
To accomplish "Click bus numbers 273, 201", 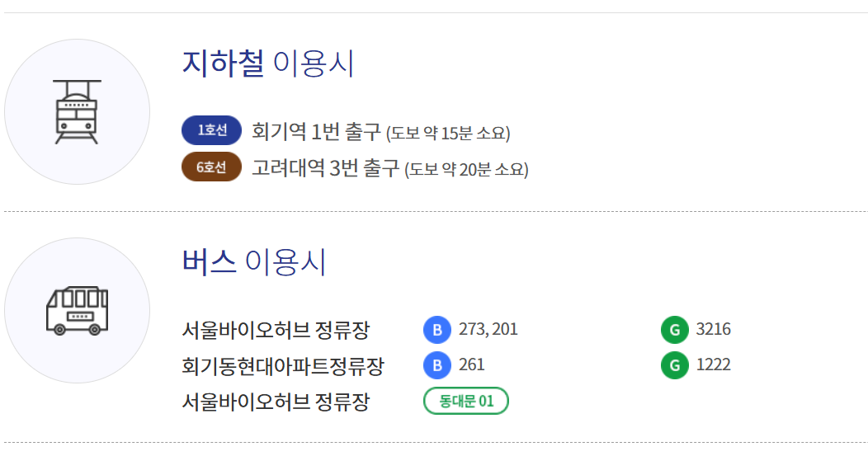I will point(488,329).
